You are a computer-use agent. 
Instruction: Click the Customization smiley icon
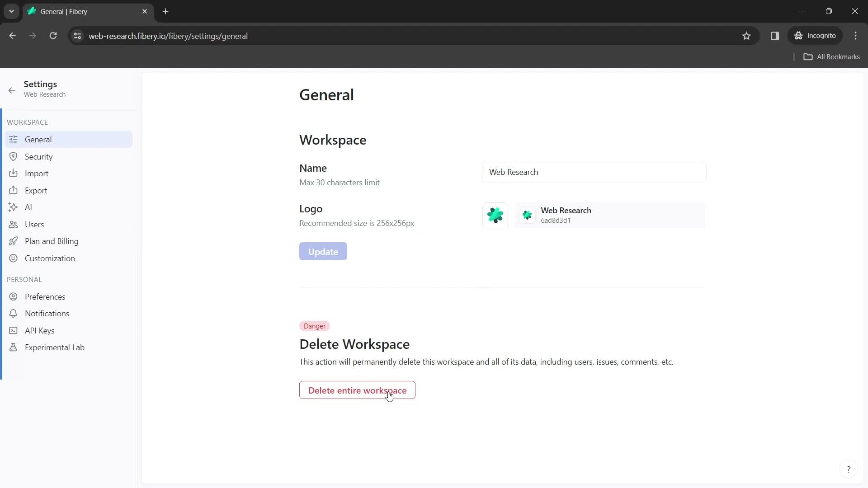[x=13, y=258]
